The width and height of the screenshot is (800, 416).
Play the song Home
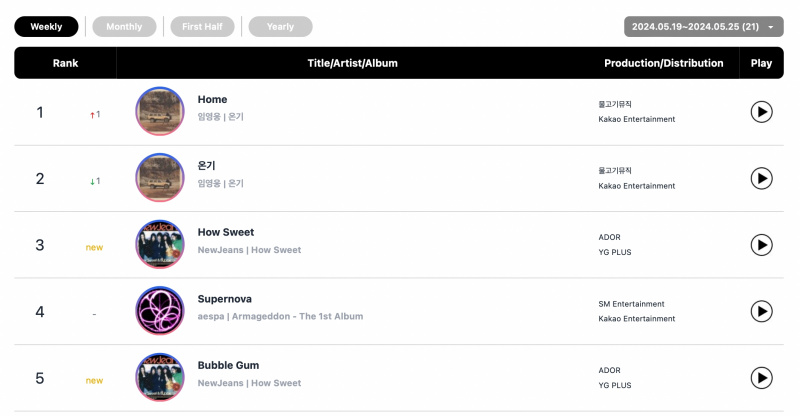point(761,112)
